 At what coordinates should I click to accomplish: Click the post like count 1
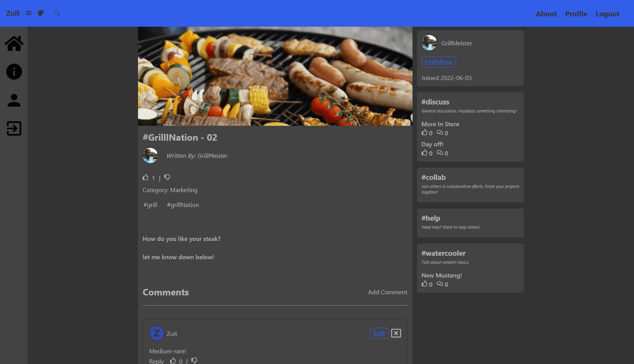[153, 178]
